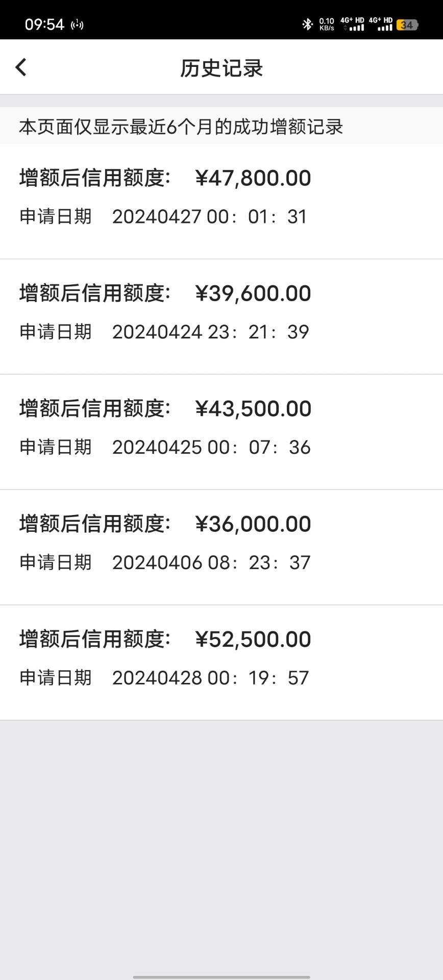This screenshot has width=443, height=980.
Task: Tap the second 4G+ HD signal icon
Action: tap(381, 24)
